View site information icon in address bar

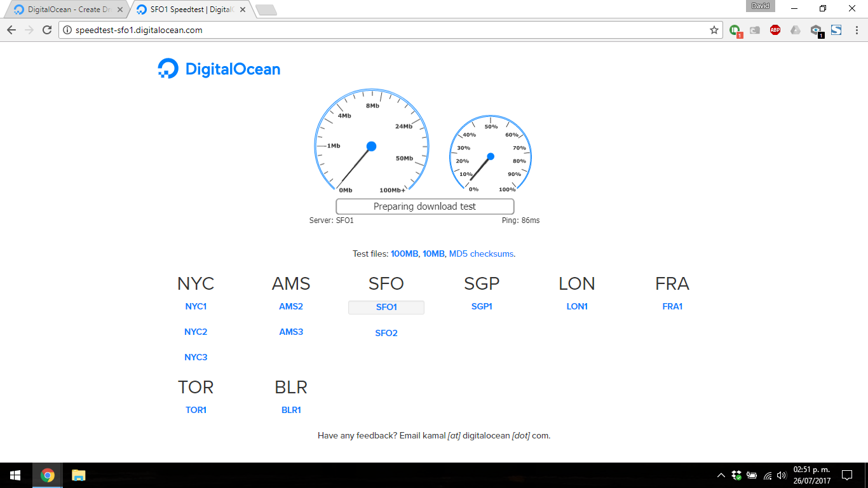[x=67, y=30]
